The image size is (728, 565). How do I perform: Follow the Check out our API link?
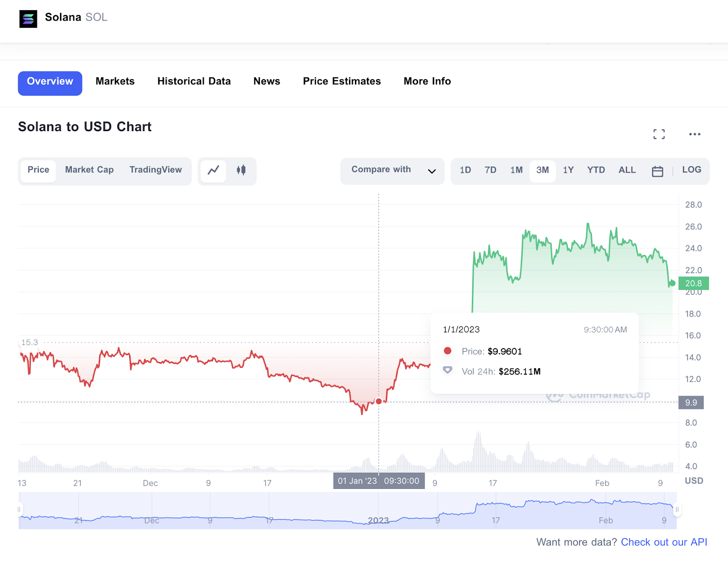[x=664, y=542]
